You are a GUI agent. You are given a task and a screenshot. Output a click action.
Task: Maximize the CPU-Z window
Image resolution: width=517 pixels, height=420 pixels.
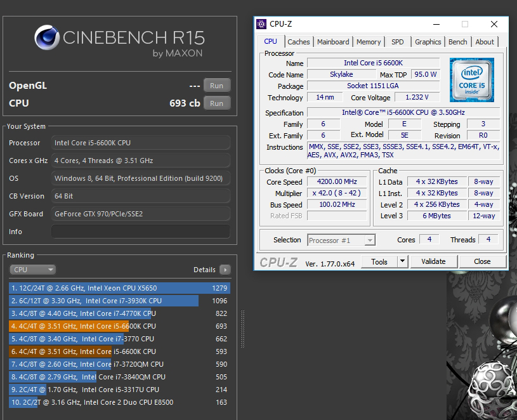465,24
